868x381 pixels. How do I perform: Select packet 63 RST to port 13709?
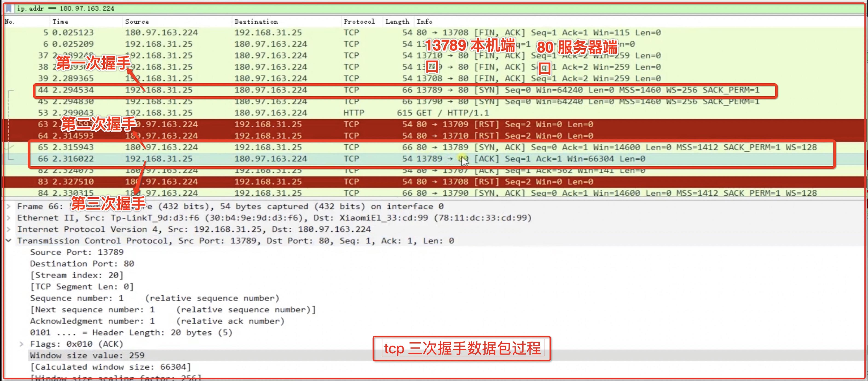(x=434, y=124)
